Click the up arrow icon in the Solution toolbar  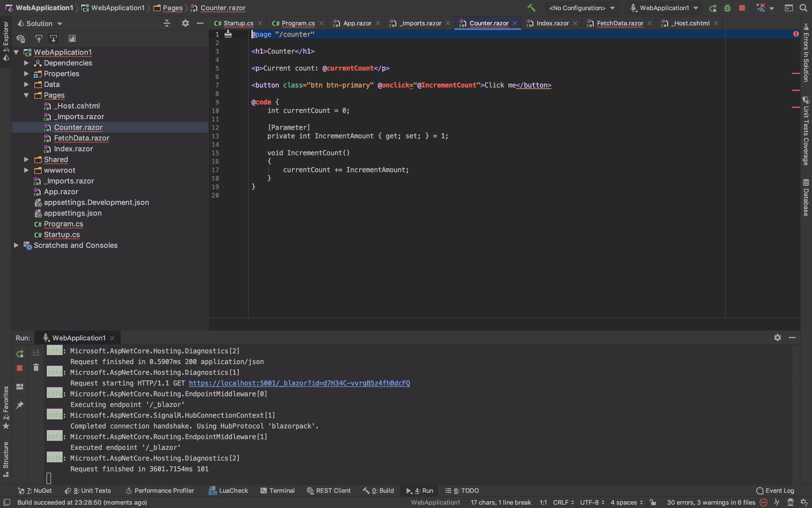pyautogui.click(x=39, y=39)
